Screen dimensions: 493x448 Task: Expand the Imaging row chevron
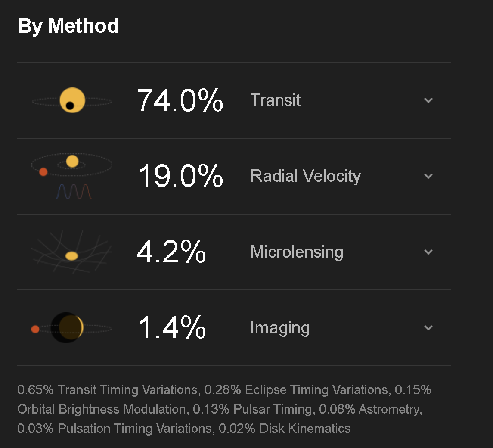click(x=428, y=328)
